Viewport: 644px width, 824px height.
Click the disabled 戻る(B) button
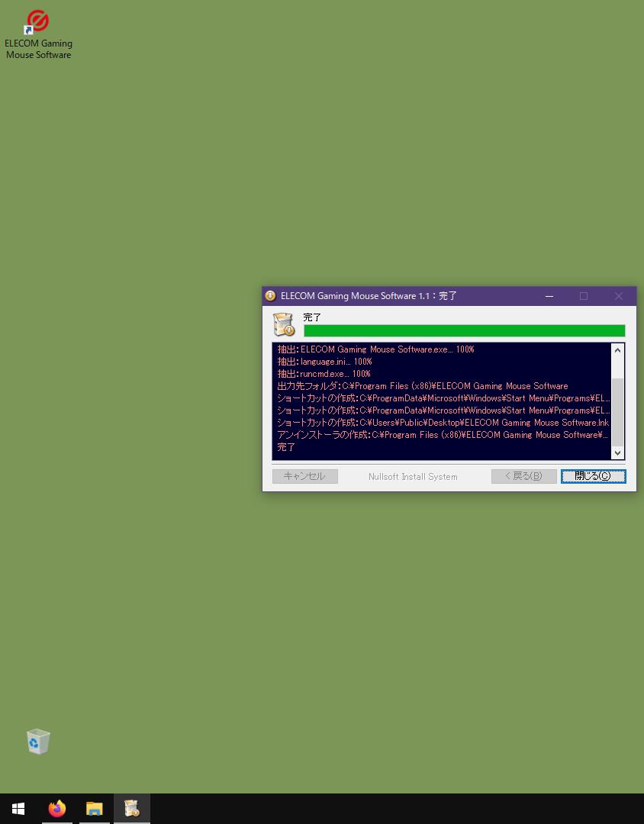(x=523, y=476)
